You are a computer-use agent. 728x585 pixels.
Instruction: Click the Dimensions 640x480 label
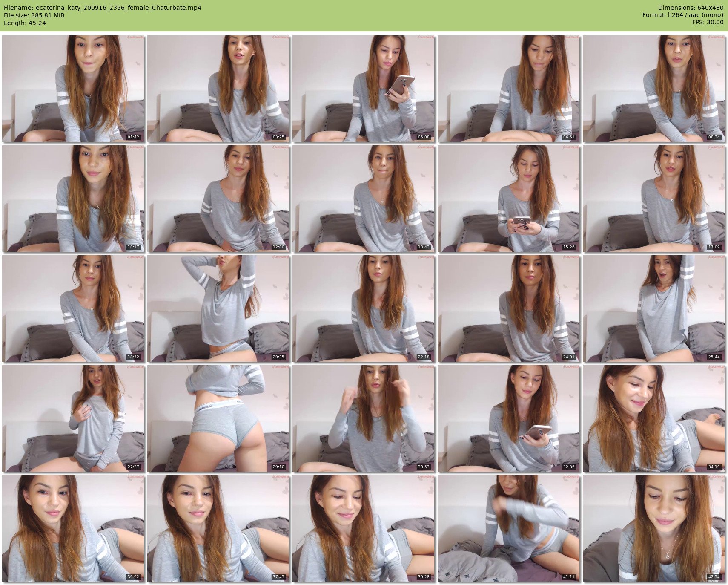[691, 8]
